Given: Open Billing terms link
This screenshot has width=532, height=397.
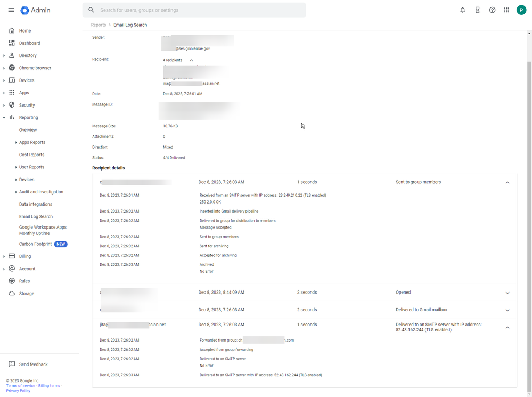Looking at the screenshot, I should click(49, 385).
